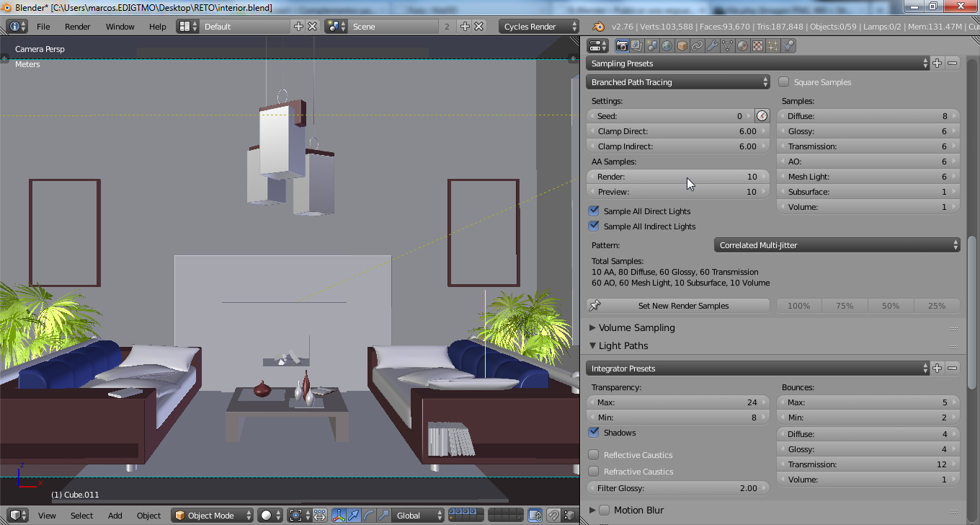Click the Properties editor type selector icon
The width and height of the screenshot is (980, 525).
pyautogui.click(x=598, y=45)
